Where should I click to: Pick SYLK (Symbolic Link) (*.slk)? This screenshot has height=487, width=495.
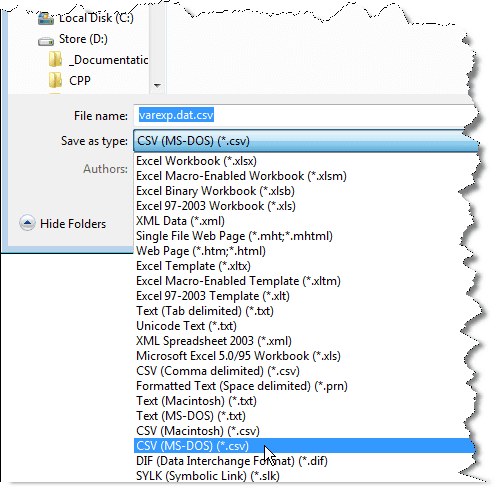click(x=304, y=476)
